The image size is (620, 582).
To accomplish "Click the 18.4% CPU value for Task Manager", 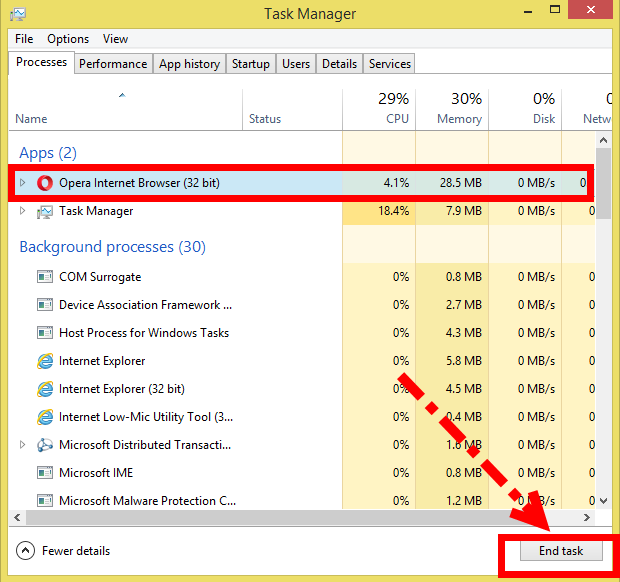I will [x=393, y=211].
